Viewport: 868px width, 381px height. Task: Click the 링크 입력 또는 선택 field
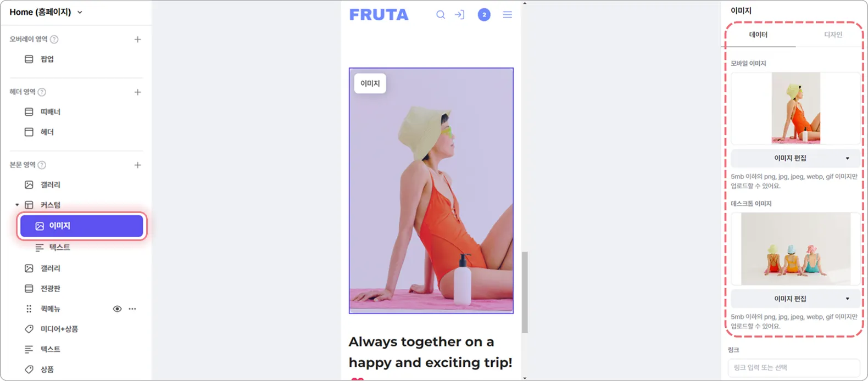(794, 368)
